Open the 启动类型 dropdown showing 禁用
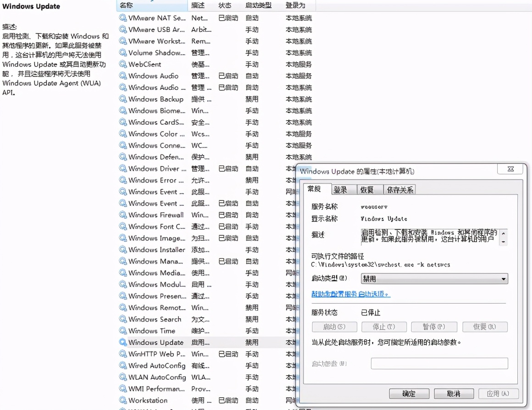This screenshot has height=410, width=532. coord(434,278)
